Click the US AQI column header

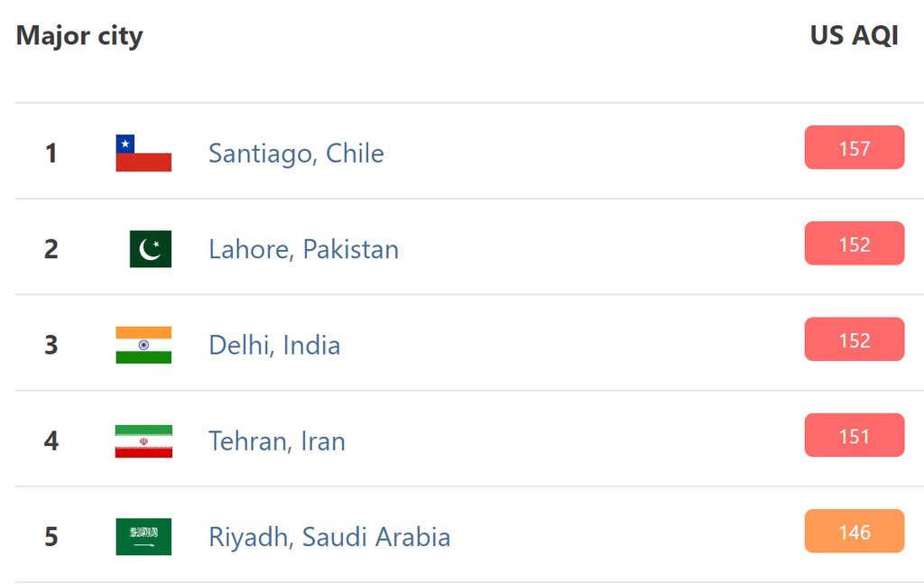click(x=854, y=36)
